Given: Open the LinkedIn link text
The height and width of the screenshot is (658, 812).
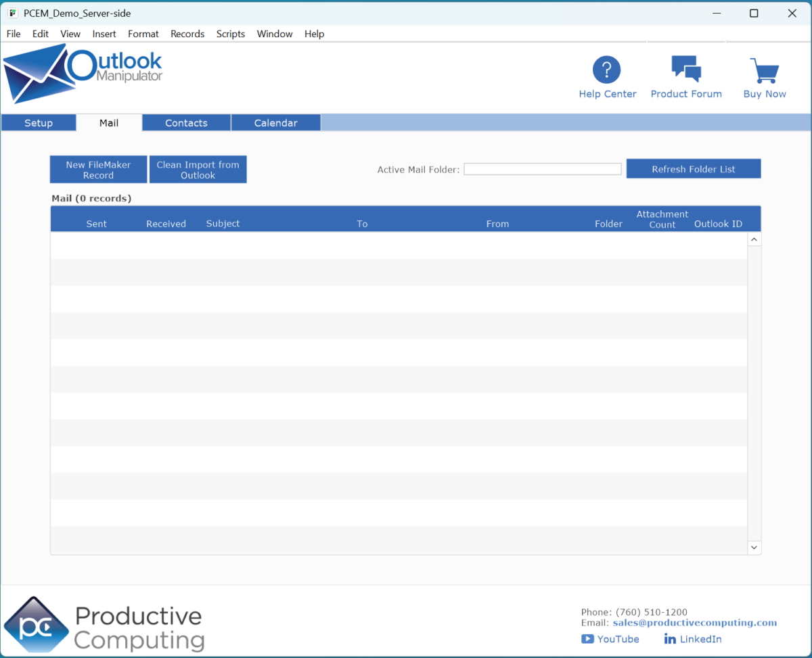Looking at the screenshot, I should point(700,639).
